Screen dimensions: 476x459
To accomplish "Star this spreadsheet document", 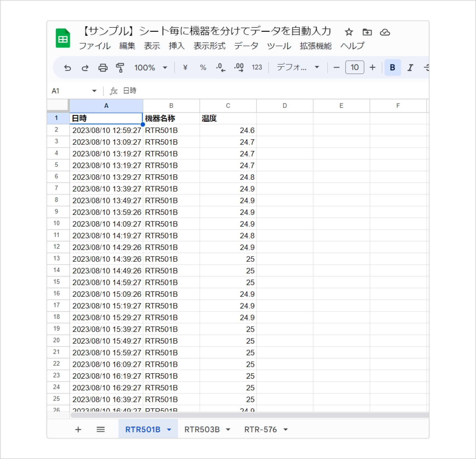I will point(349,32).
